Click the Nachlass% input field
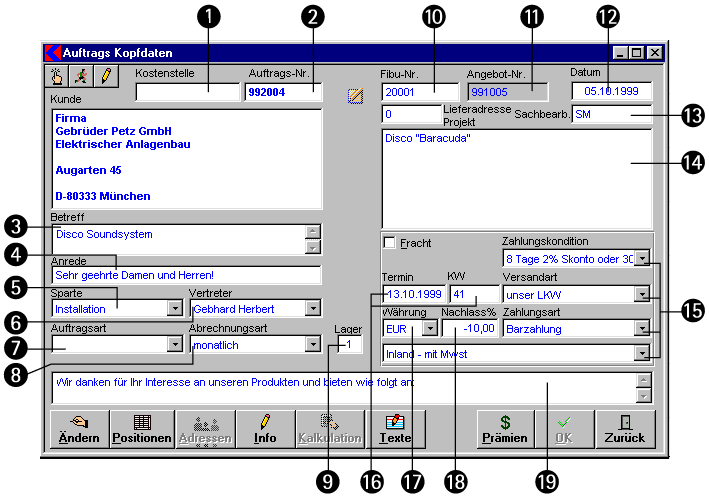The image size is (709, 497). [469, 327]
